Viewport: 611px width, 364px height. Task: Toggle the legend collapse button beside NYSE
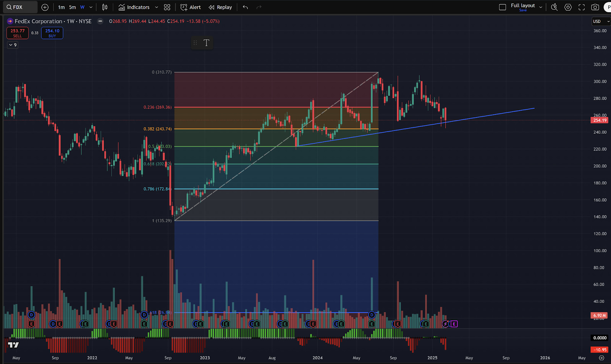coord(100,21)
